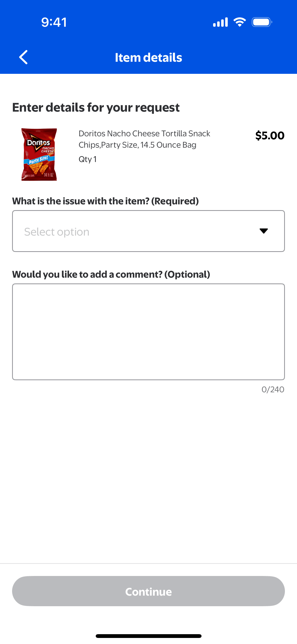Click the cellular signal strength icon
The image size is (297, 644).
pyautogui.click(x=220, y=22)
